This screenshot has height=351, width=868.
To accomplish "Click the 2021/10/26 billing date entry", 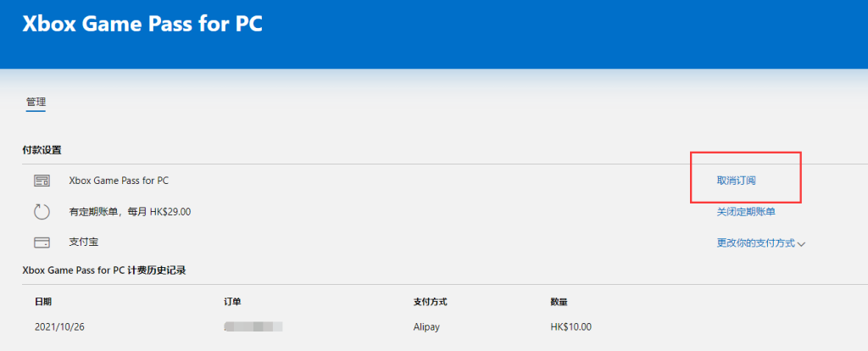I will [59, 326].
